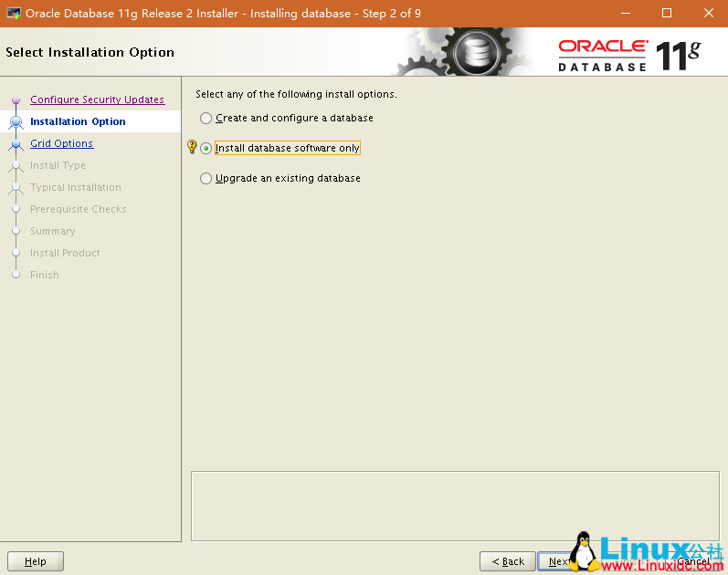Go to Grid Options step link
728x575 pixels.
pos(62,143)
